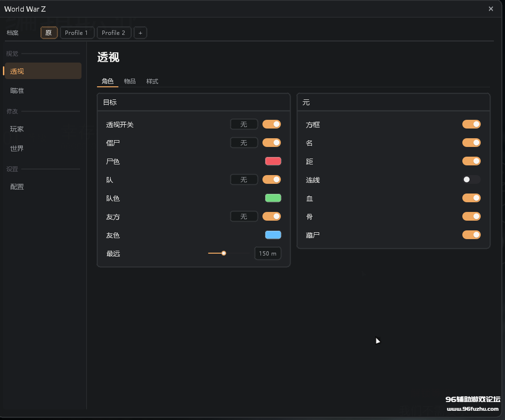Pick the red 尸色 color swatch

(273, 161)
